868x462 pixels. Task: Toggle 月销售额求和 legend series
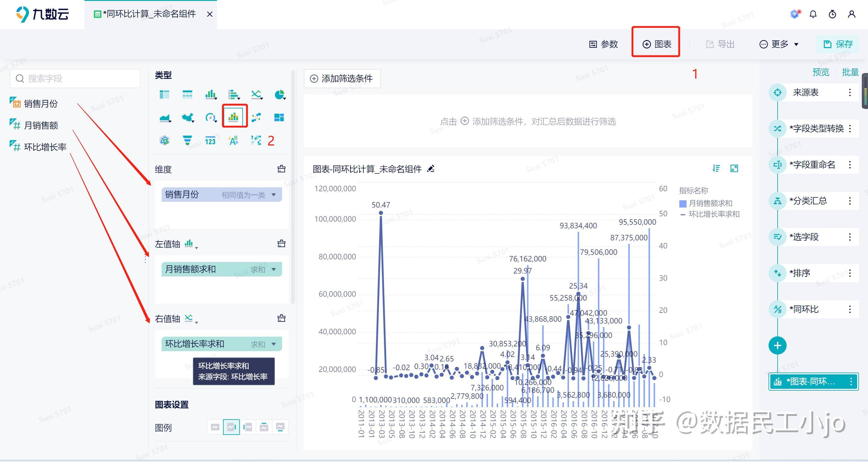(x=706, y=203)
